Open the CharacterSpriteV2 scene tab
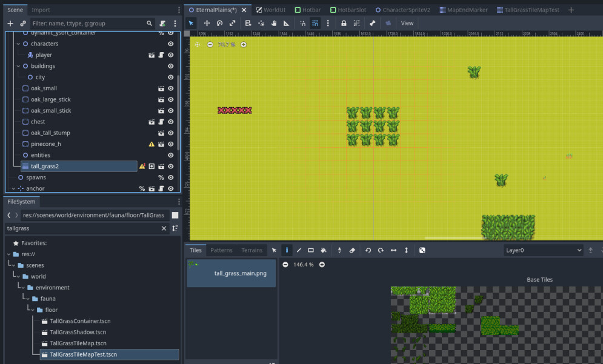603x364 pixels. click(x=402, y=10)
